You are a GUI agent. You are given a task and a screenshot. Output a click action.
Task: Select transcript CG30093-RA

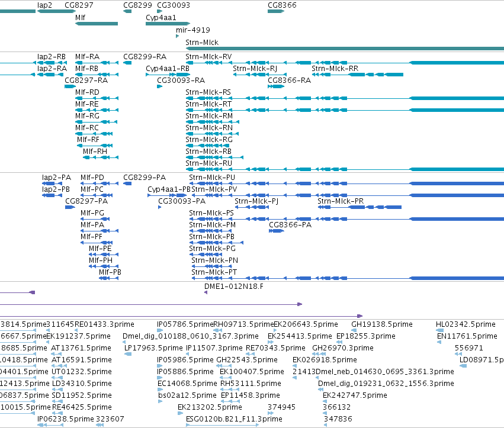[181, 81]
